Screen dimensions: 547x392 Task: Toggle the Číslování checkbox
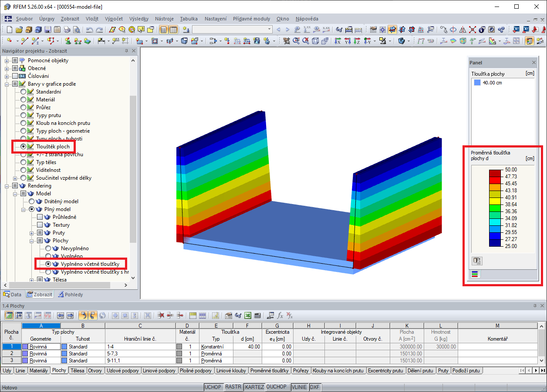15,76
